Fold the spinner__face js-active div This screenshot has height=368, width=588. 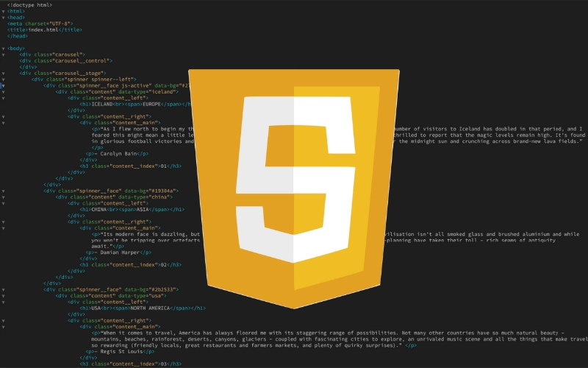coord(4,85)
